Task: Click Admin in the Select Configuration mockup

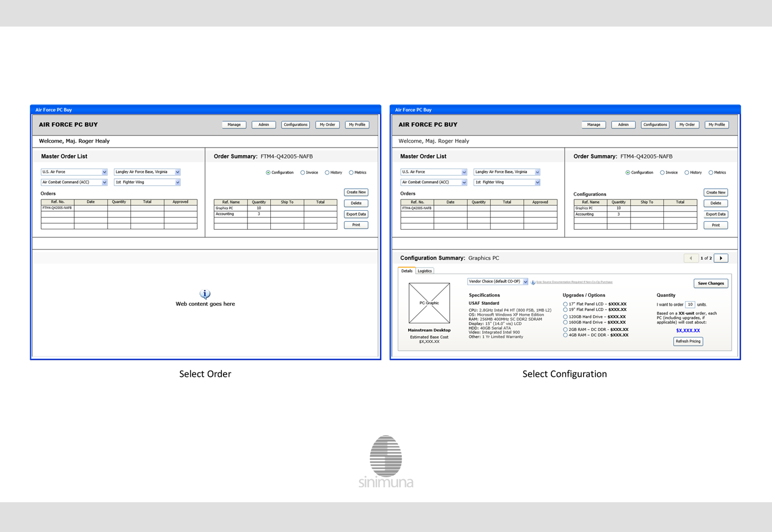Action: pos(624,124)
